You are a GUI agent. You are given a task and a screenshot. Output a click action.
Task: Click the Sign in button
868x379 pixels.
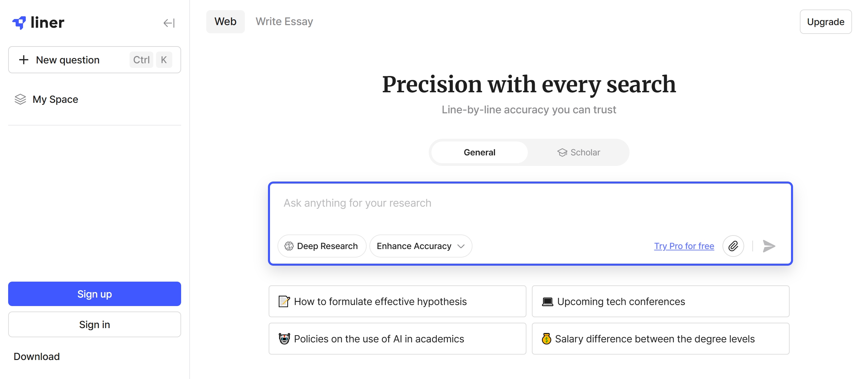coord(95,324)
